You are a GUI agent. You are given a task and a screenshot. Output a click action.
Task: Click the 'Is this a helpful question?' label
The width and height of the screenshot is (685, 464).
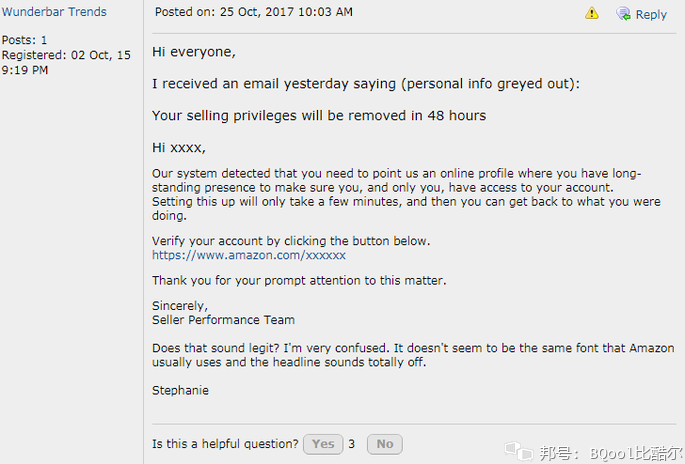[225, 444]
